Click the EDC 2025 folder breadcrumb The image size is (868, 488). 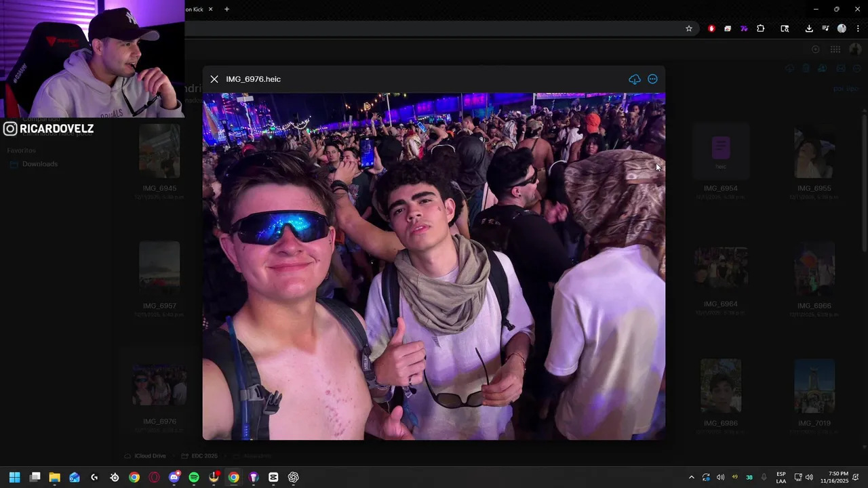coord(199,456)
